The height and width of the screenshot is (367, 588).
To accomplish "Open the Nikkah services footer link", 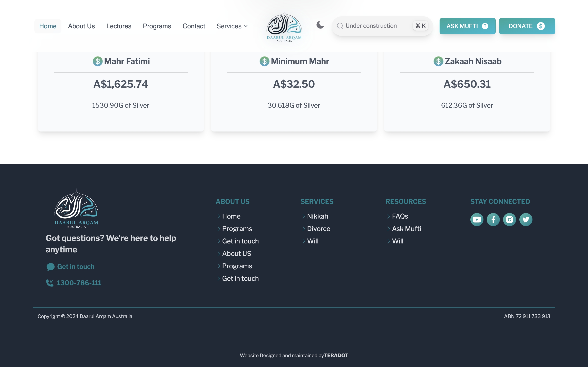I will [x=317, y=216].
